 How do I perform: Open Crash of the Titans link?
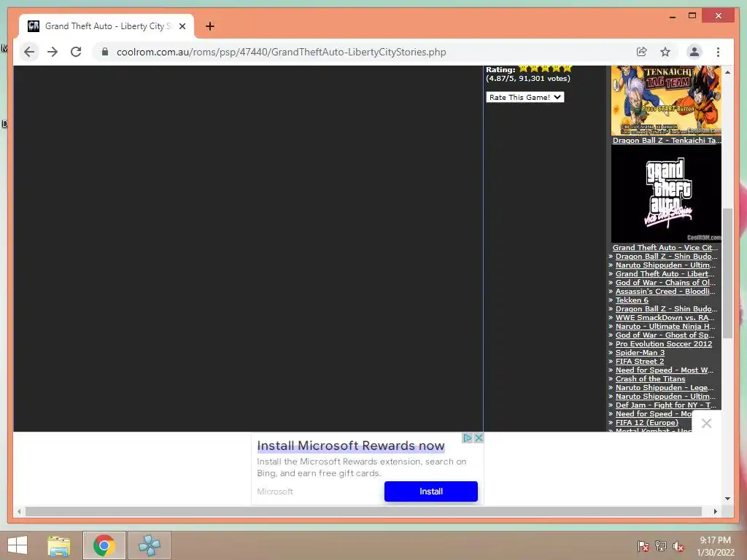(650, 379)
